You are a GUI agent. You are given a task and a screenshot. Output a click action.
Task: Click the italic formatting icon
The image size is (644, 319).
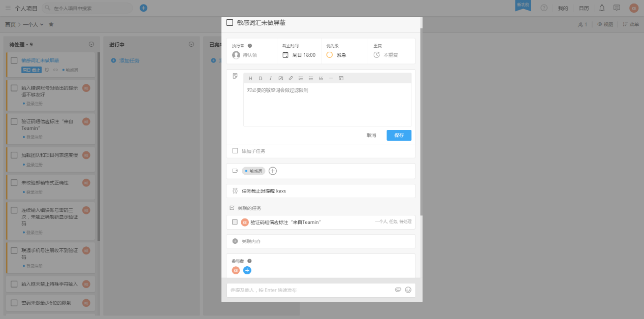point(270,78)
